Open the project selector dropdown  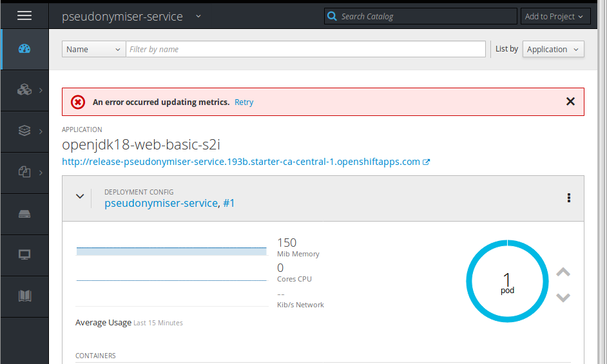[198, 16]
